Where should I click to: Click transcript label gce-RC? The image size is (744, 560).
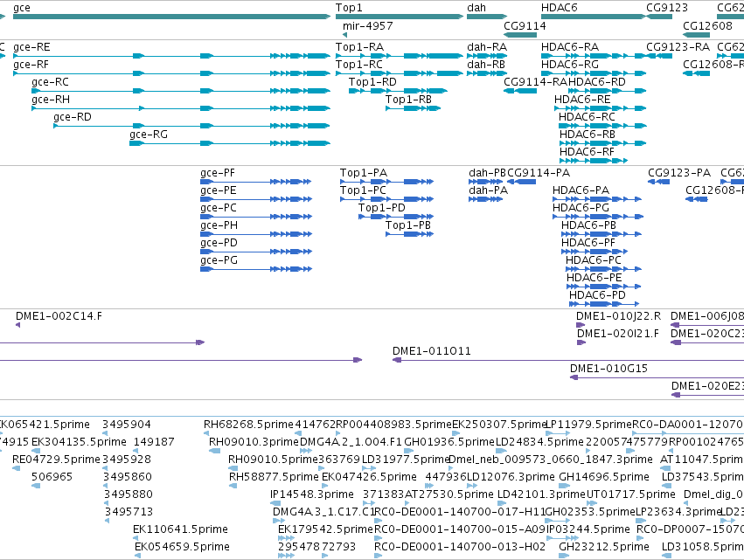51,82
